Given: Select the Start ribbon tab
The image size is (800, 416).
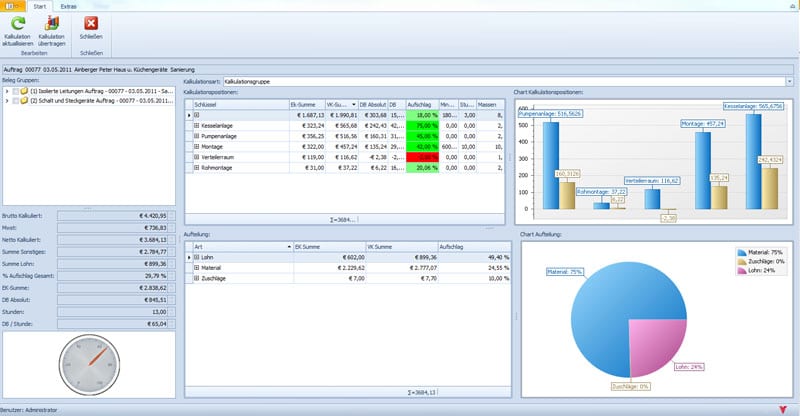Looking at the screenshot, I should (38, 6).
